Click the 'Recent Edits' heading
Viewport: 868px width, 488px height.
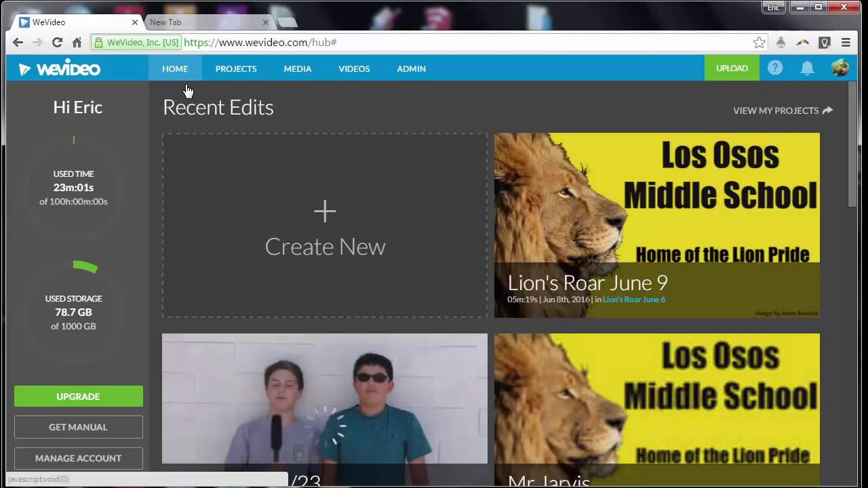(218, 107)
